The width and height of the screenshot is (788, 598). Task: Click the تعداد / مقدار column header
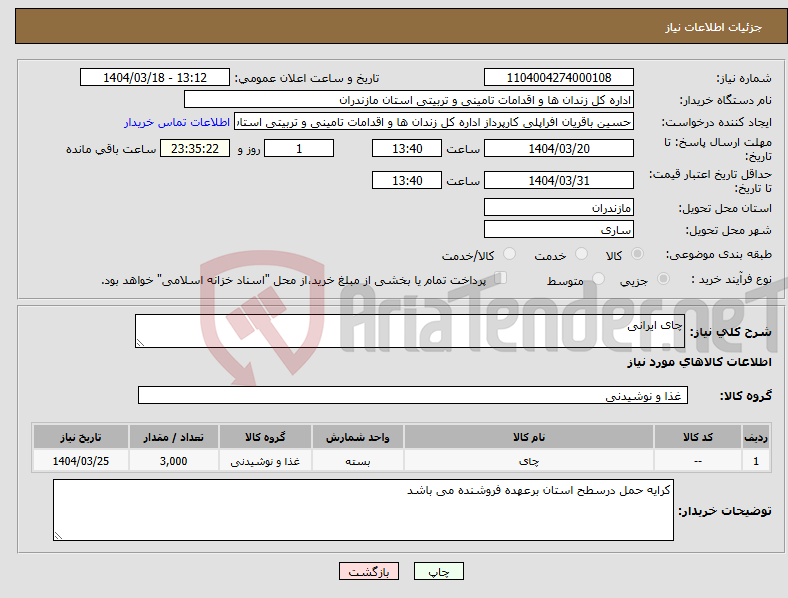[173, 437]
